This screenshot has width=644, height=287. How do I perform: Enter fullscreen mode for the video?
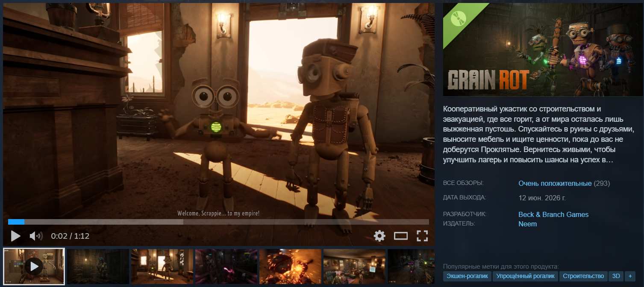(x=422, y=236)
